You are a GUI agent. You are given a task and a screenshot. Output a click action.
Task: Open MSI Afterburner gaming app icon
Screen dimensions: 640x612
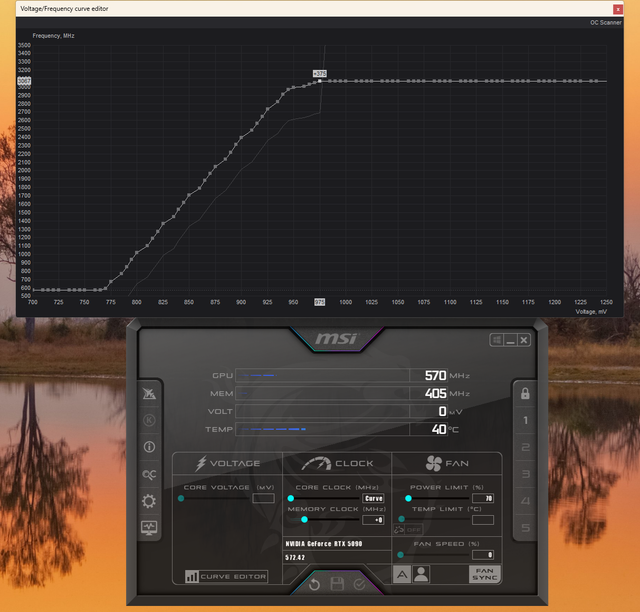149,394
